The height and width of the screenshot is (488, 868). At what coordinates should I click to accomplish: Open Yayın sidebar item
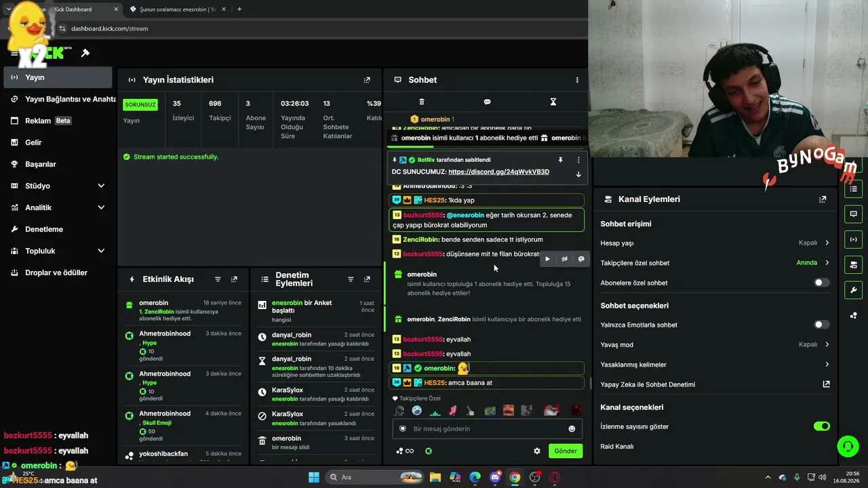[x=58, y=77]
